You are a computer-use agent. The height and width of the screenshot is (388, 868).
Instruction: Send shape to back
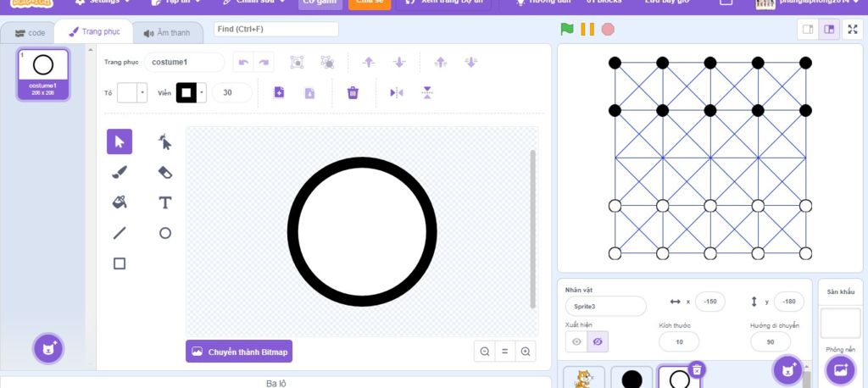tap(471, 62)
